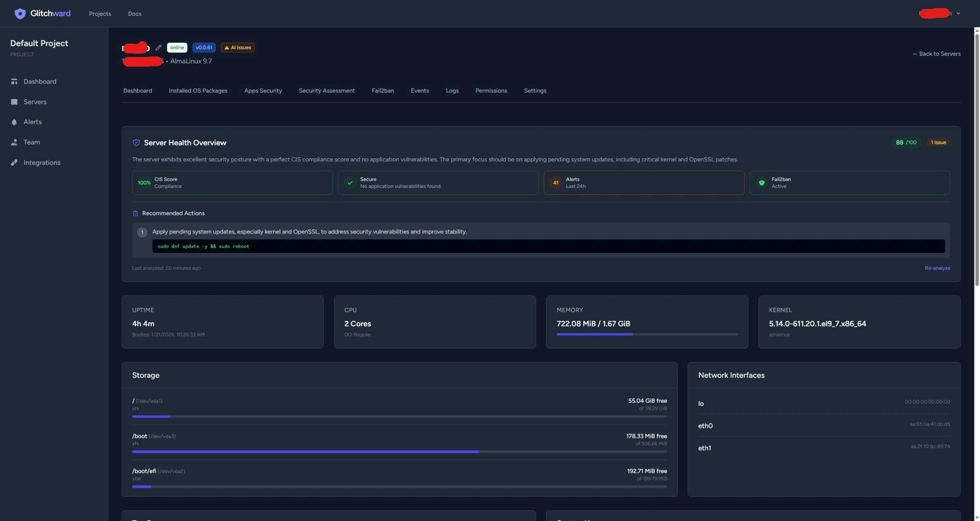Click the Server Health Overview shield icon
This screenshot has width=980, height=521.
pyautogui.click(x=136, y=142)
